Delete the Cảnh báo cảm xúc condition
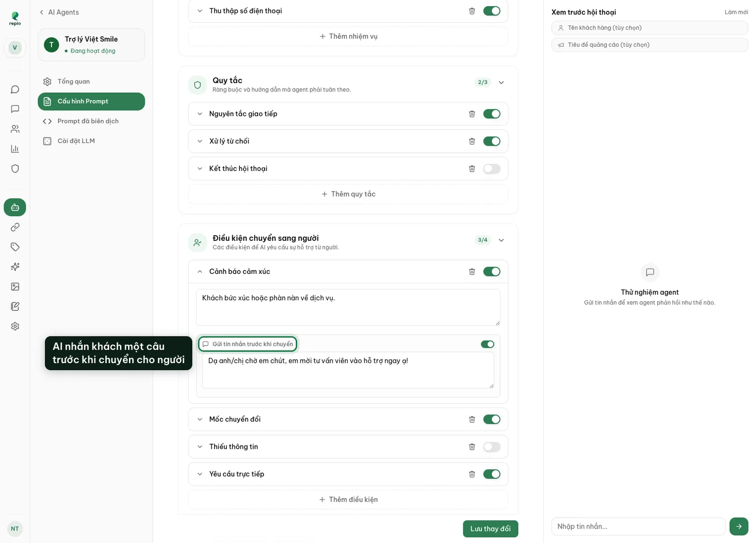Image resolution: width=756 pixels, height=543 pixels. coord(472,271)
